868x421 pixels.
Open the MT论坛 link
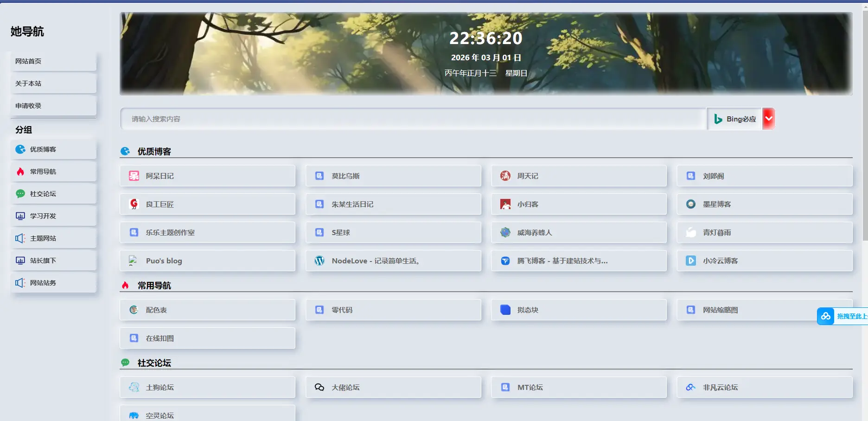pyautogui.click(x=579, y=388)
